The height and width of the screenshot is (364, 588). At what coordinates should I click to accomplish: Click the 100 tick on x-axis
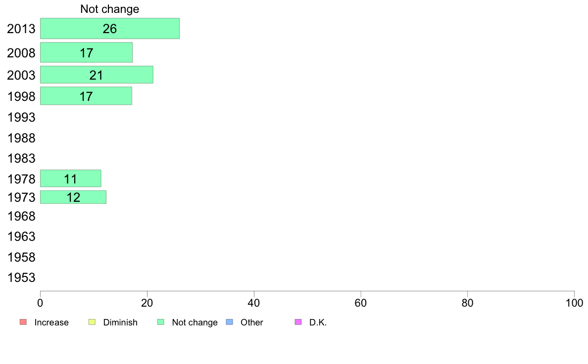pyautogui.click(x=574, y=303)
